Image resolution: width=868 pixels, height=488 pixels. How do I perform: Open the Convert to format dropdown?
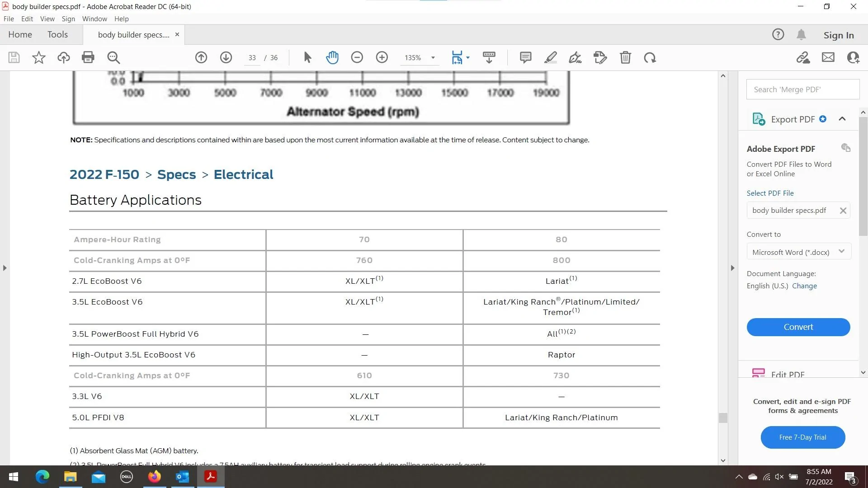point(842,251)
